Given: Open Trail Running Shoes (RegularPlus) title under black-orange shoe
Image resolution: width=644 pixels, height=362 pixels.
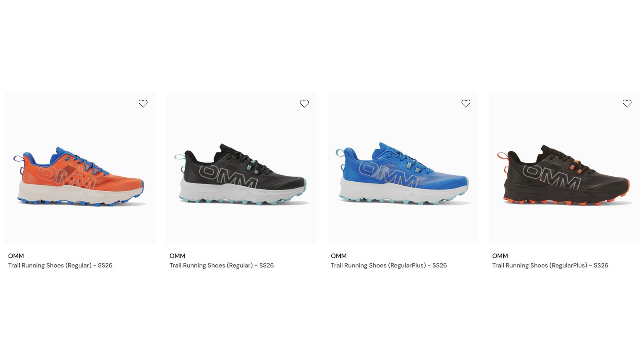Looking at the screenshot, I should point(550,265).
